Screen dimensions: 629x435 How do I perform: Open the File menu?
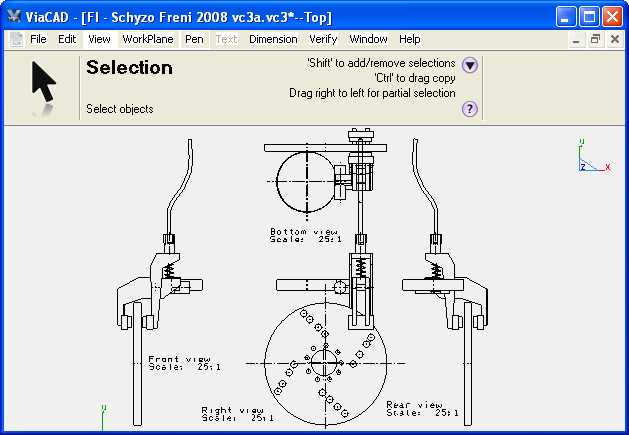[x=38, y=39]
